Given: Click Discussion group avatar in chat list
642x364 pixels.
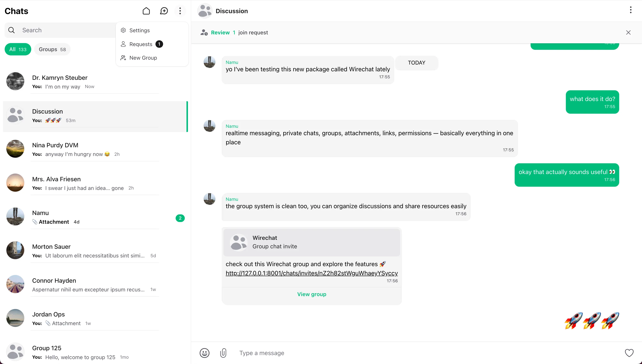Looking at the screenshot, I should click(15, 115).
